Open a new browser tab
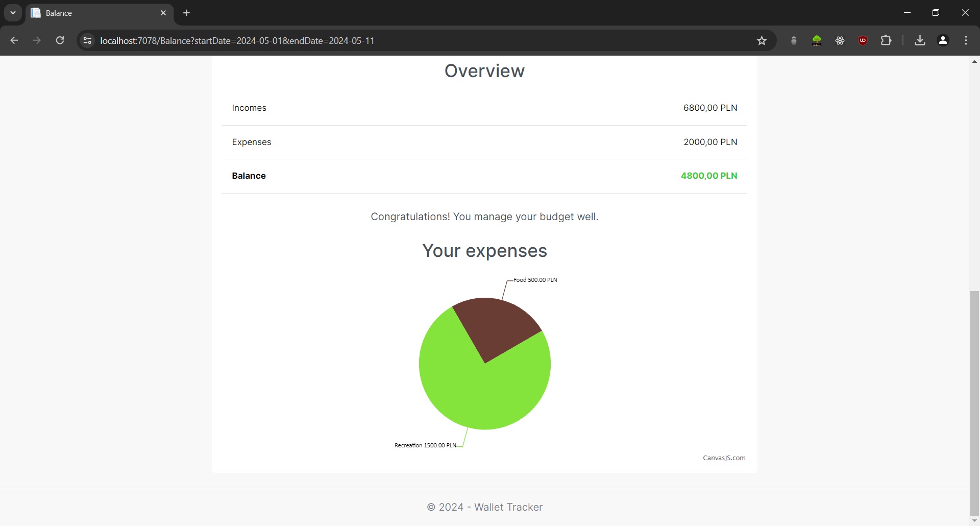The height and width of the screenshot is (526, 980). coord(187,13)
